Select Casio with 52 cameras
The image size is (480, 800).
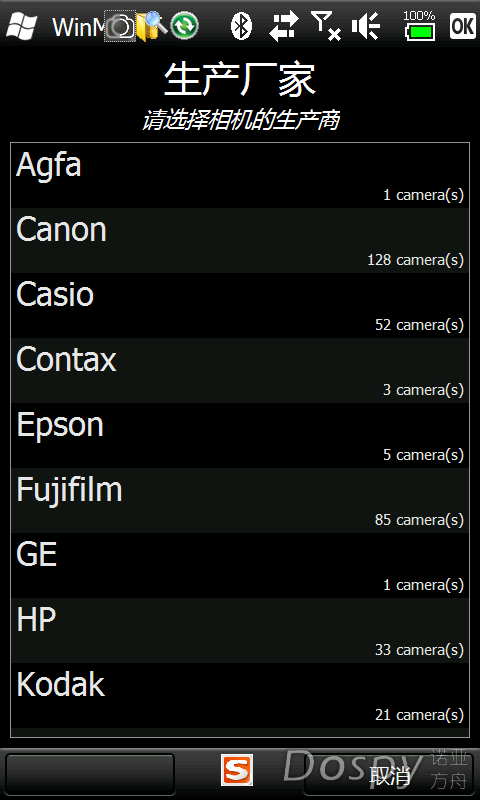coord(240,305)
